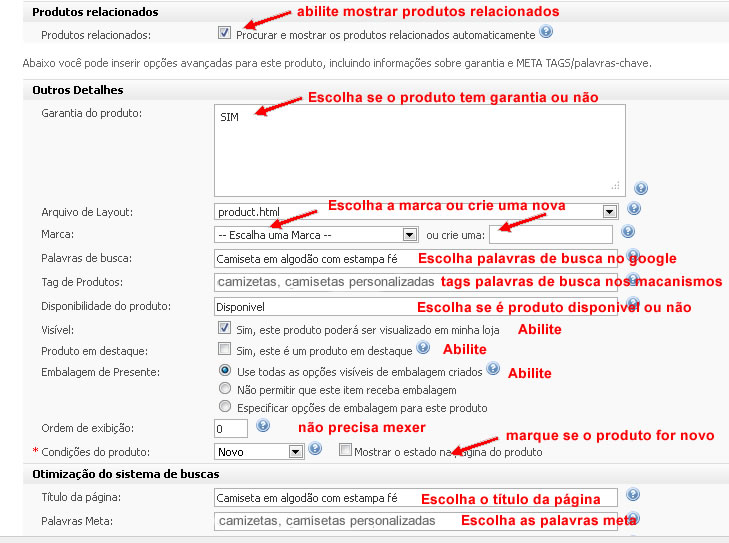
Task: Open the Condições do produto dropdown
Action: click(295, 452)
